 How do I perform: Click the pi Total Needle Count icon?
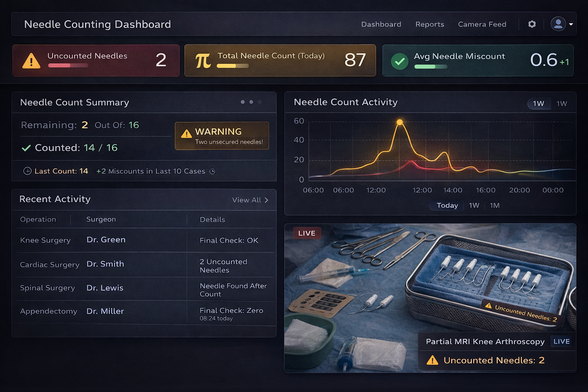(x=203, y=60)
